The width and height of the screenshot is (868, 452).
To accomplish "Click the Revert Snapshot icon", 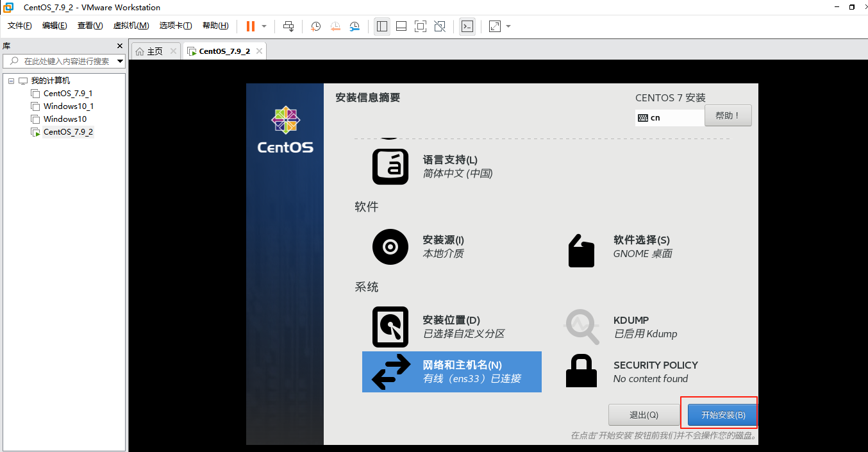I will [x=335, y=26].
